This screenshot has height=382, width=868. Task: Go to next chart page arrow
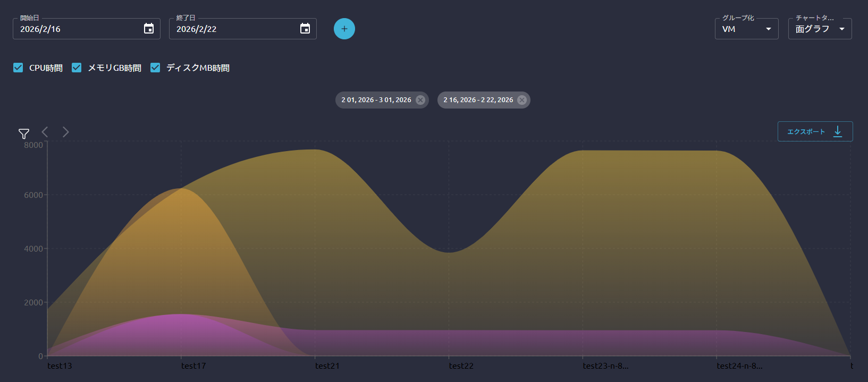coord(65,132)
